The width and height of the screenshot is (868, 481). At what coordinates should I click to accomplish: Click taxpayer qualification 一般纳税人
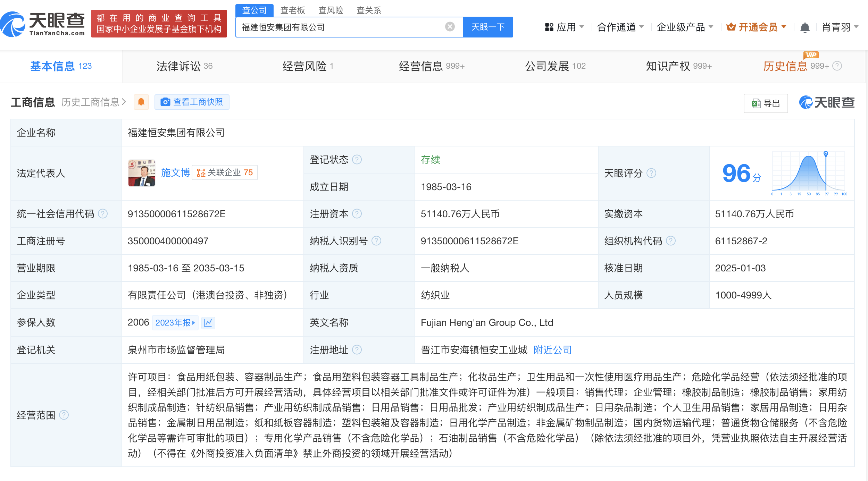pyautogui.click(x=445, y=268)
